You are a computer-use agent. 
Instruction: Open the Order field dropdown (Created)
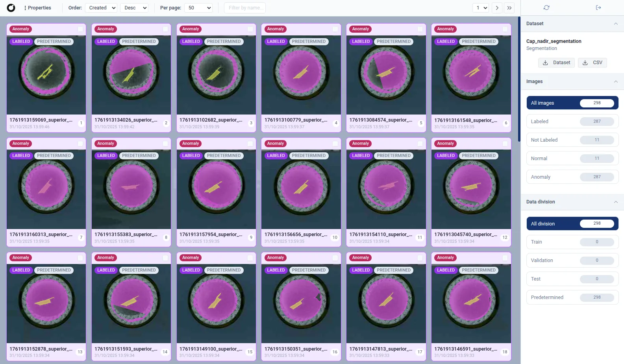[102, 8]
